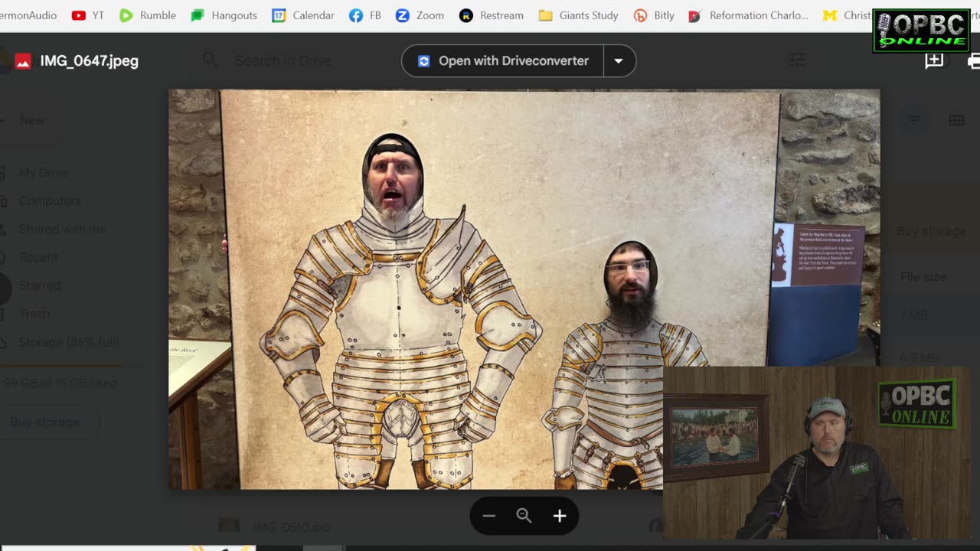
Task: Click the dimmed Buy storage button
Action: (x=44, y=422)
